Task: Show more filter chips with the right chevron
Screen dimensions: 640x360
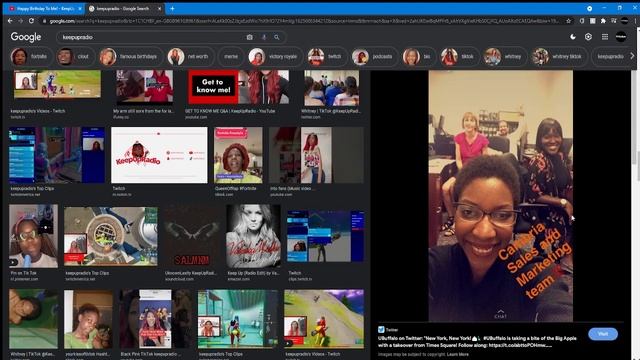Action: [632, 56]
